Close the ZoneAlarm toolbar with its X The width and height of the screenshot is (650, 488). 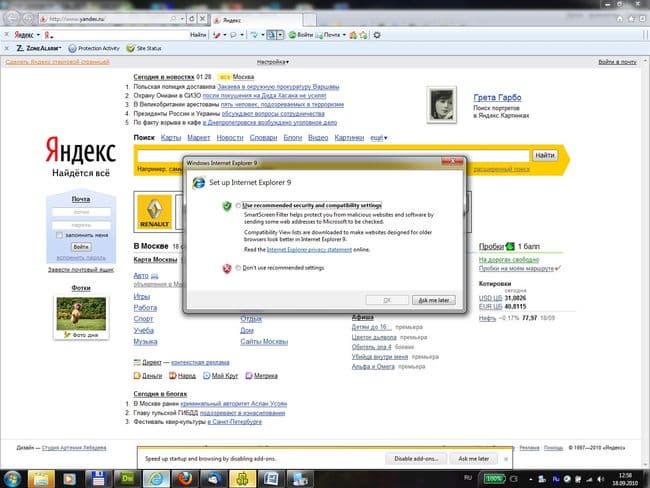point(6,48)
